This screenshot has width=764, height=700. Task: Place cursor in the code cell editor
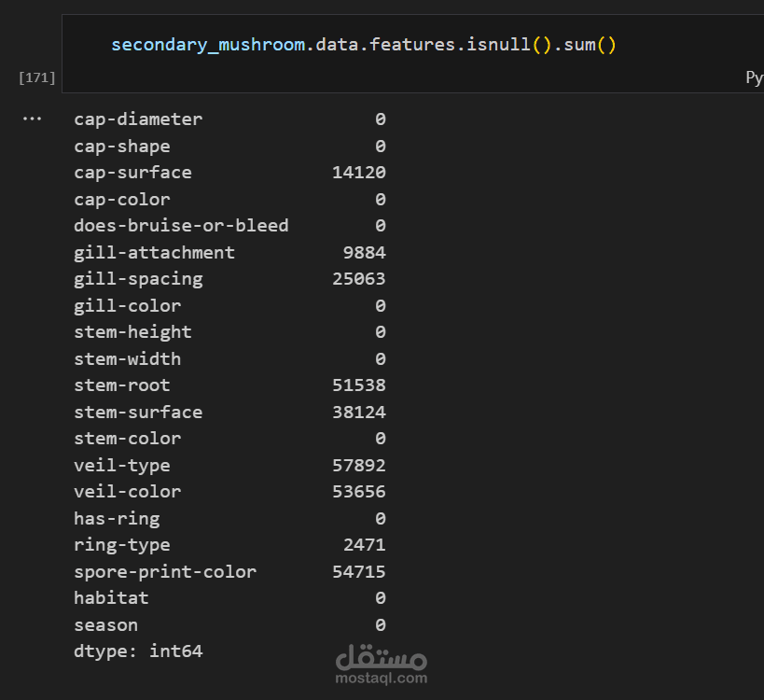tap(412, 53)
